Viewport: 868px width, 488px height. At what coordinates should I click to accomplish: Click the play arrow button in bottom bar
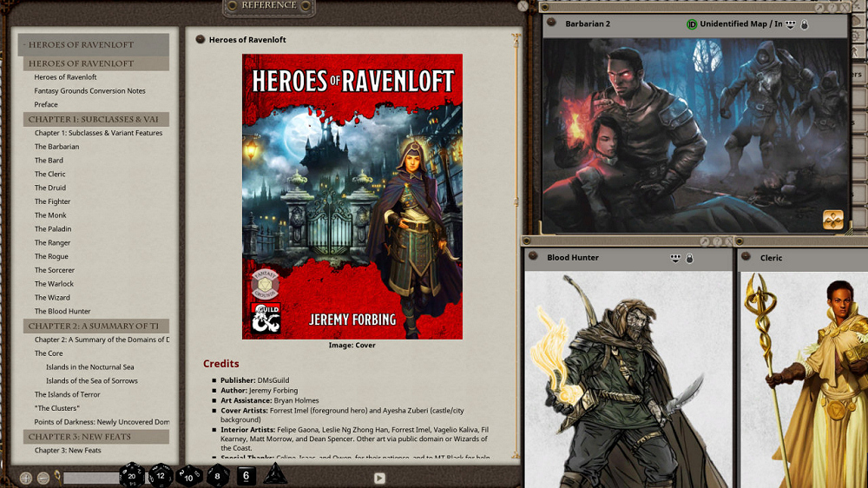379,478
